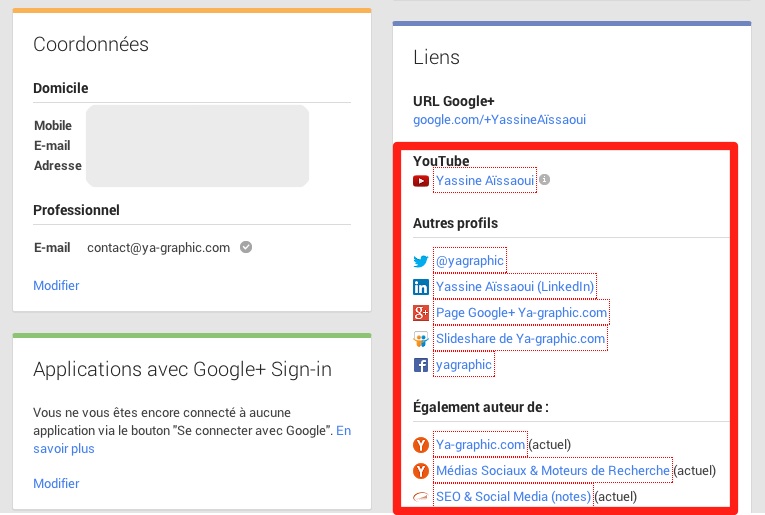Click the Facebook icon
The image size is (765, 515).
coord(421,365)
